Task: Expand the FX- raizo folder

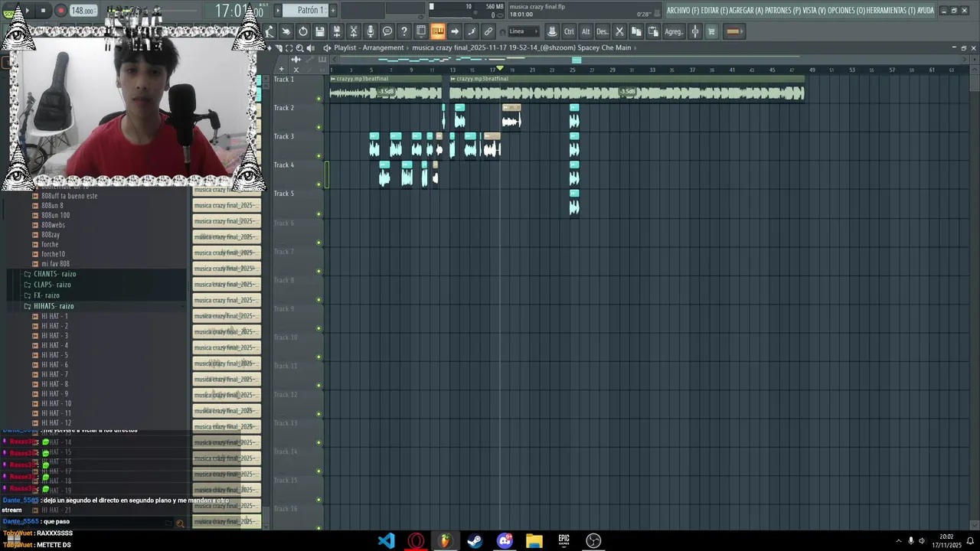Action: tap(46, 295)
